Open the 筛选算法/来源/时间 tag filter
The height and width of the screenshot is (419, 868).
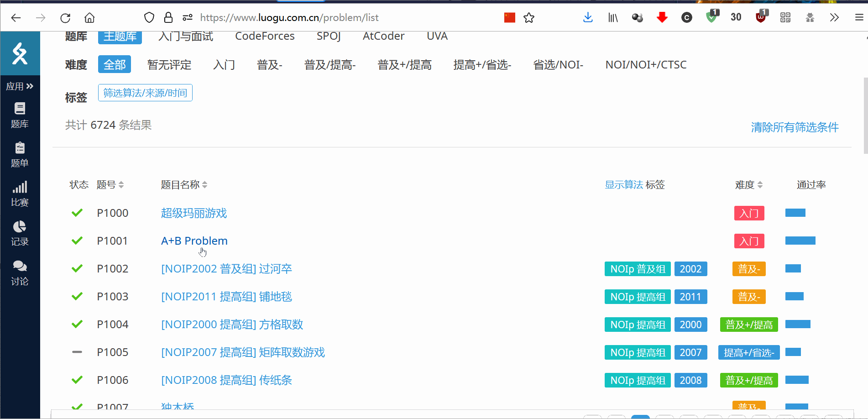[145, 93]
